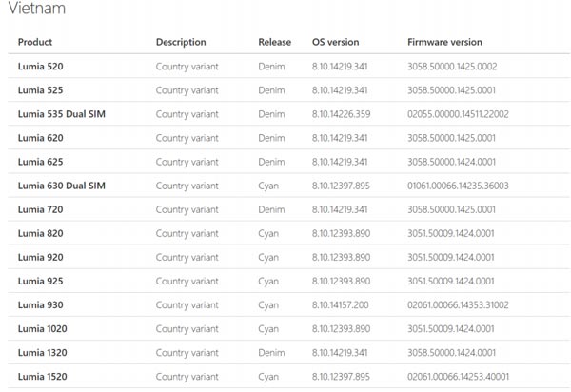The width and height of the screenshot is (571, 392).
Task: Click Denim release in Lumia 720 row
Action: (x=271, y=209)
